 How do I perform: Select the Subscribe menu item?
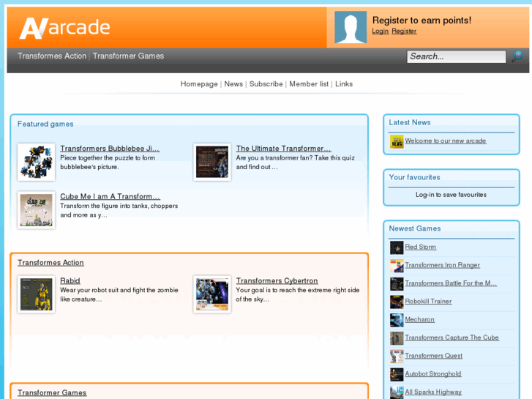tap(266, 84)
